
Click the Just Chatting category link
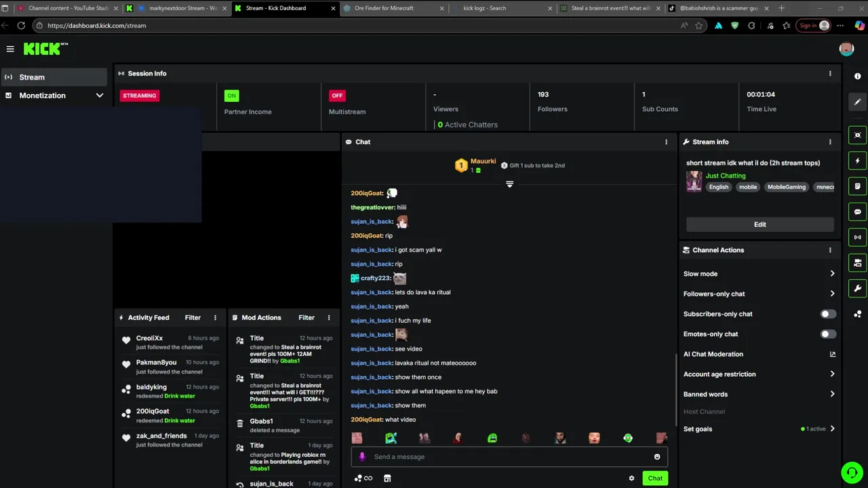coord(726,176)
